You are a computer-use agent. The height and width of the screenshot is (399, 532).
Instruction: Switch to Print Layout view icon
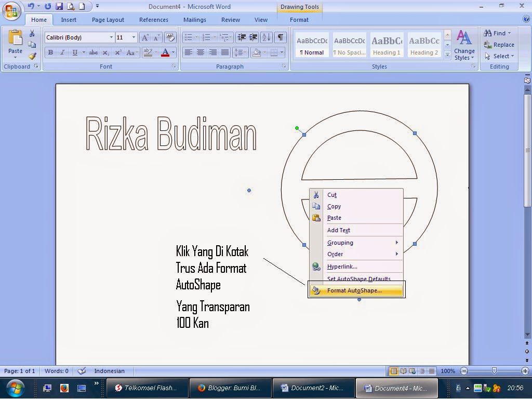[394, 371]
